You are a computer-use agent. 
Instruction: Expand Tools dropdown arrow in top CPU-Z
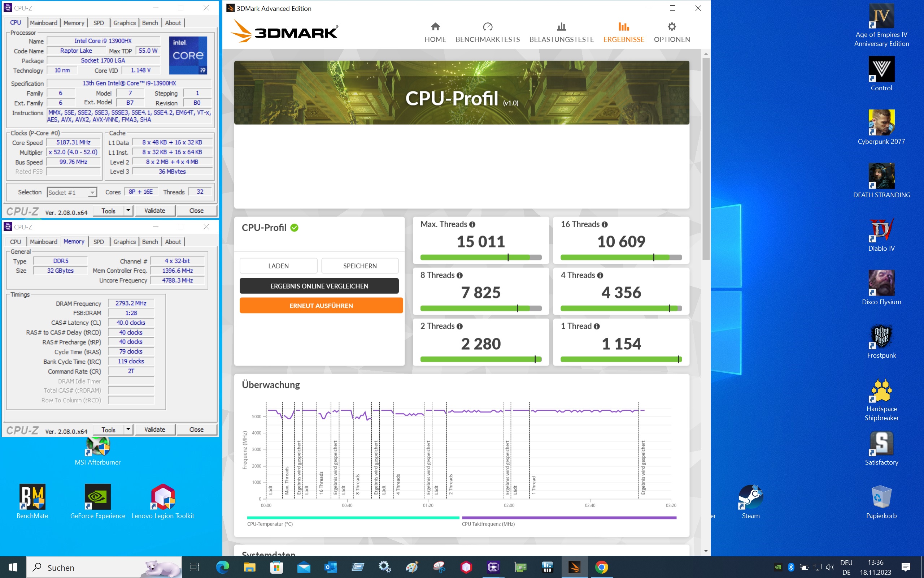tap(128, 210)
